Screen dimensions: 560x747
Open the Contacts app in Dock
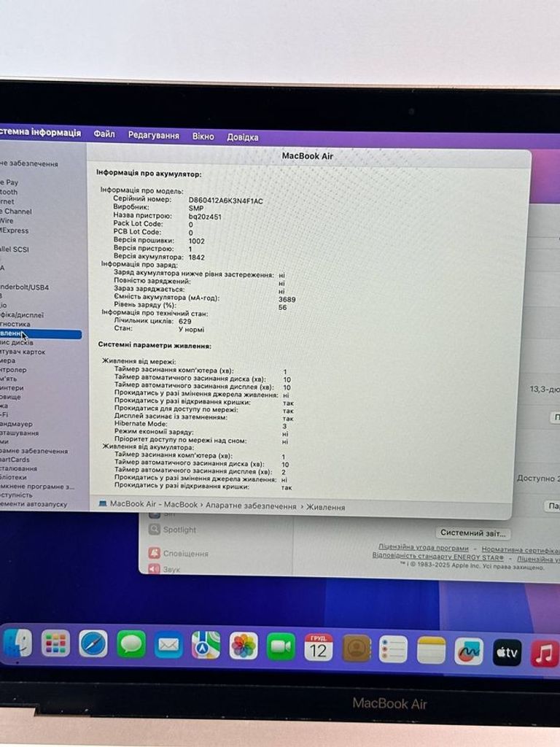(x=356, y=649)
